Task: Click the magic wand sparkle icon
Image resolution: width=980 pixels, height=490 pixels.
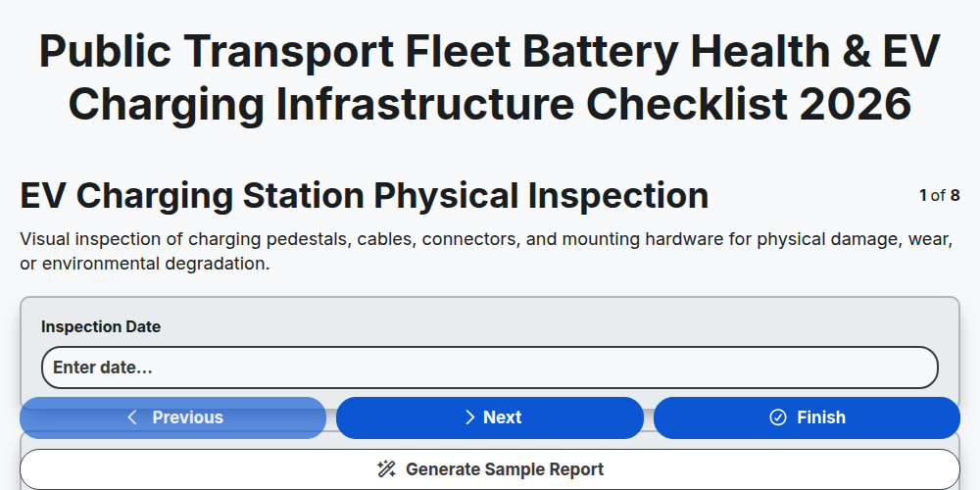Action: pos(387,469)
